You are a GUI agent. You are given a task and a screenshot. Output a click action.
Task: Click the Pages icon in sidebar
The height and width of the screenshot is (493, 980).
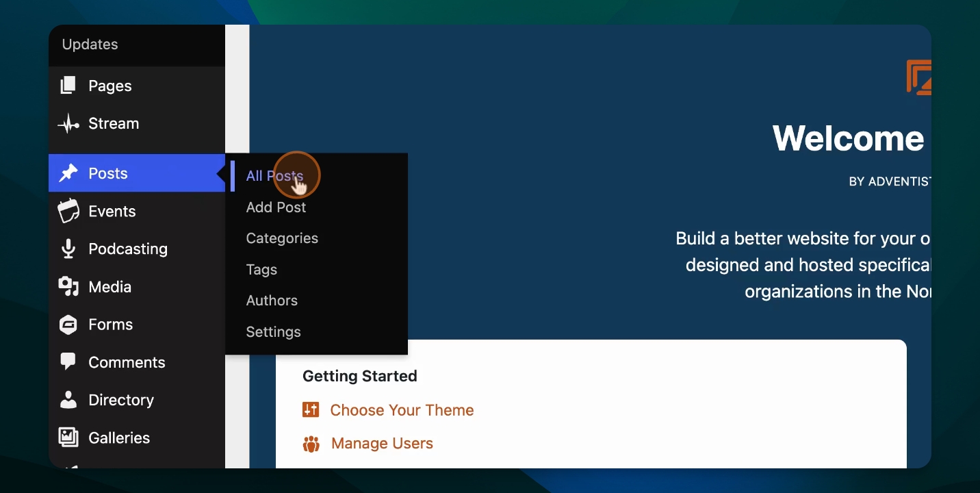[68, 86]
